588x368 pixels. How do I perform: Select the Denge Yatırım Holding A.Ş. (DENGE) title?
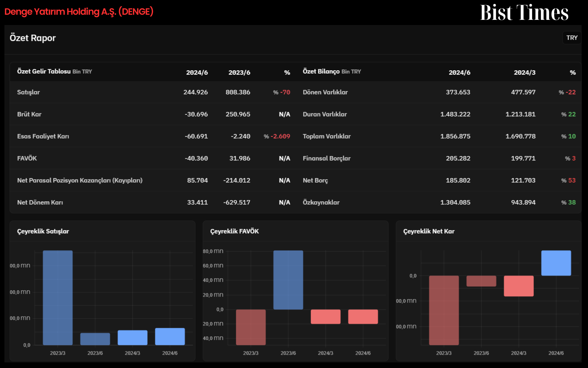(x=79, y=12)
